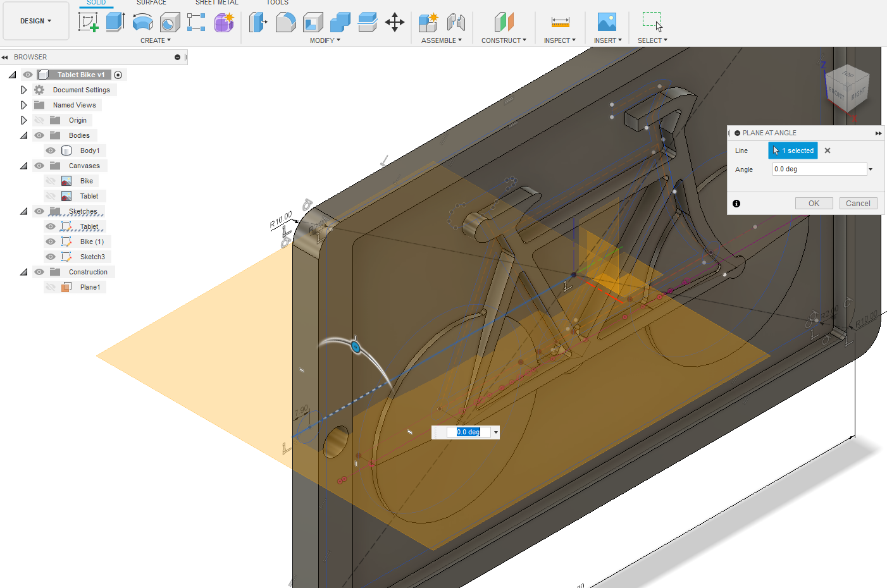Toggle visibility of Bodies folder
This screenshot has width=887, height=588.
(x=39, y=135)
